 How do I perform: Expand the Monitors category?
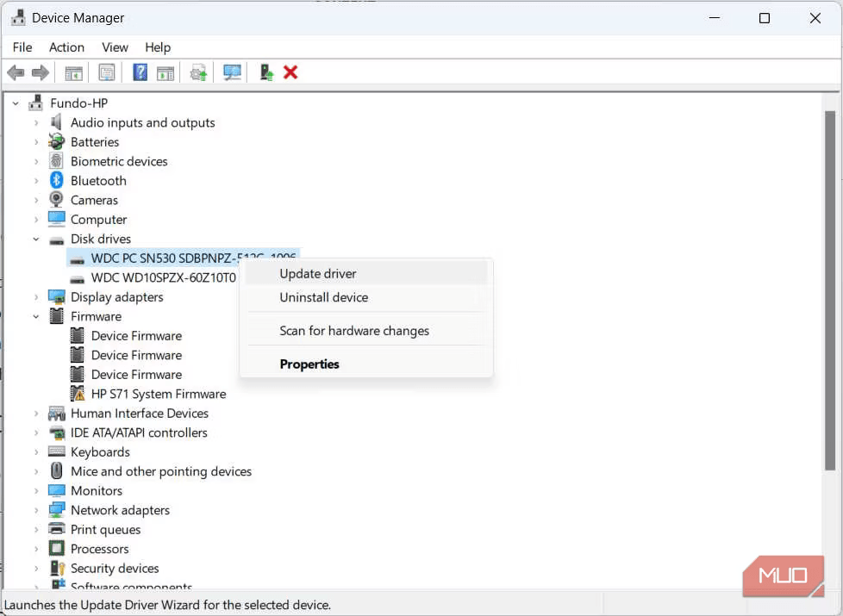36,491
